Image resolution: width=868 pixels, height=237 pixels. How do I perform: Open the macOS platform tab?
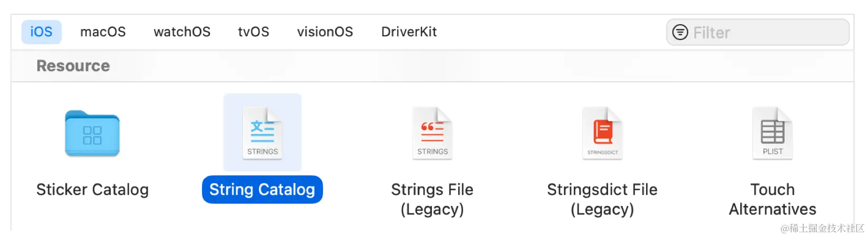(x=103, y=32)
